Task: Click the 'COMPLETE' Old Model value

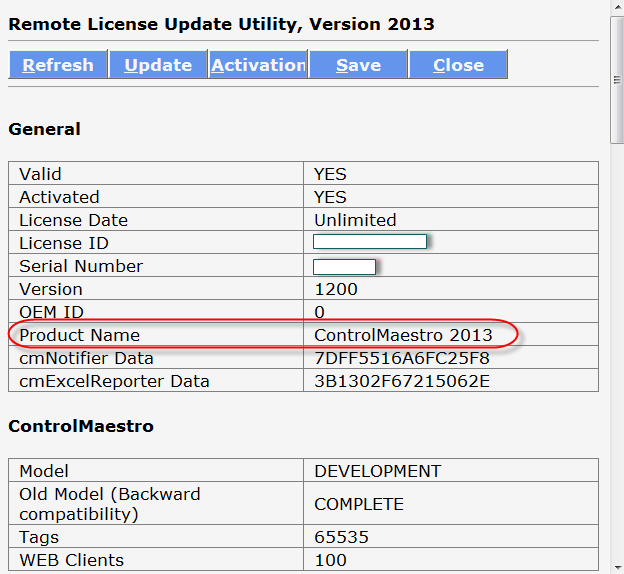Action: point(359,504)
